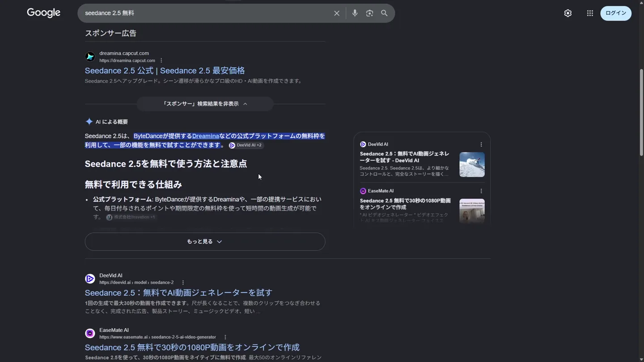Click the page vertical scrollbar thumb
Image resolution: width=644 pixels, height=362 pixels.
coord(641,112)
